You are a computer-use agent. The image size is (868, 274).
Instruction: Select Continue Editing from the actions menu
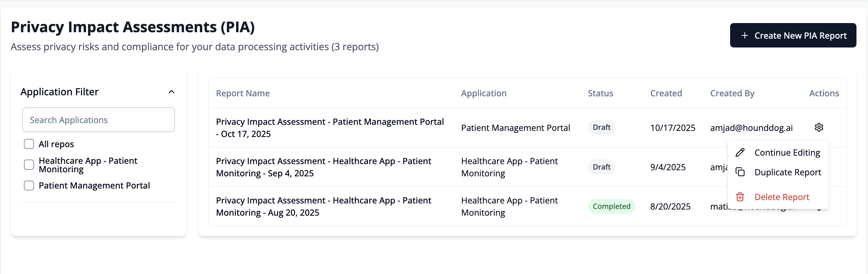pyautogui.click(x=787, y=153)
